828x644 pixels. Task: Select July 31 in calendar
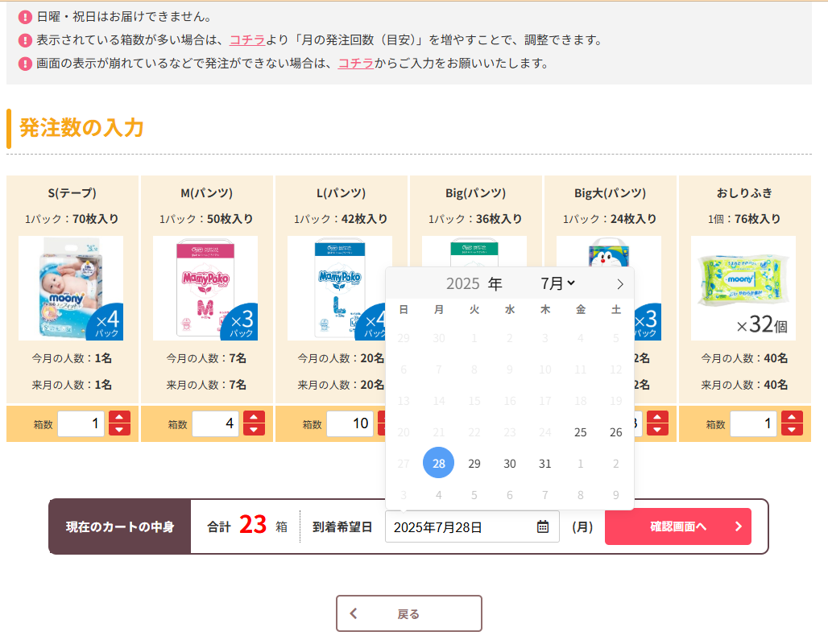tap(545, 464)
